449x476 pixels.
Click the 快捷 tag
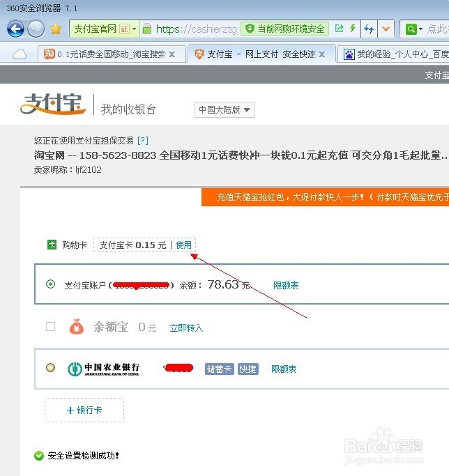pyautogui.click(x=248, y=369)
